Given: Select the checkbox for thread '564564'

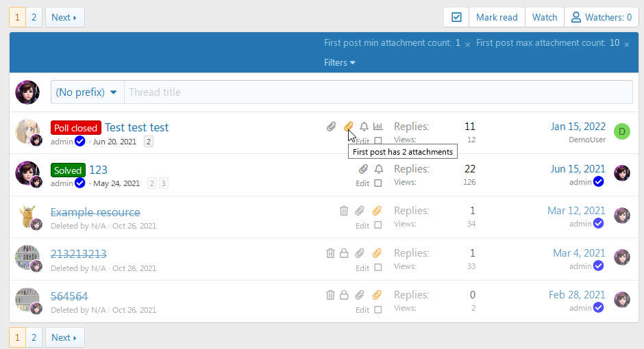Looking at the screenshot, I should [x=378, y=310].
